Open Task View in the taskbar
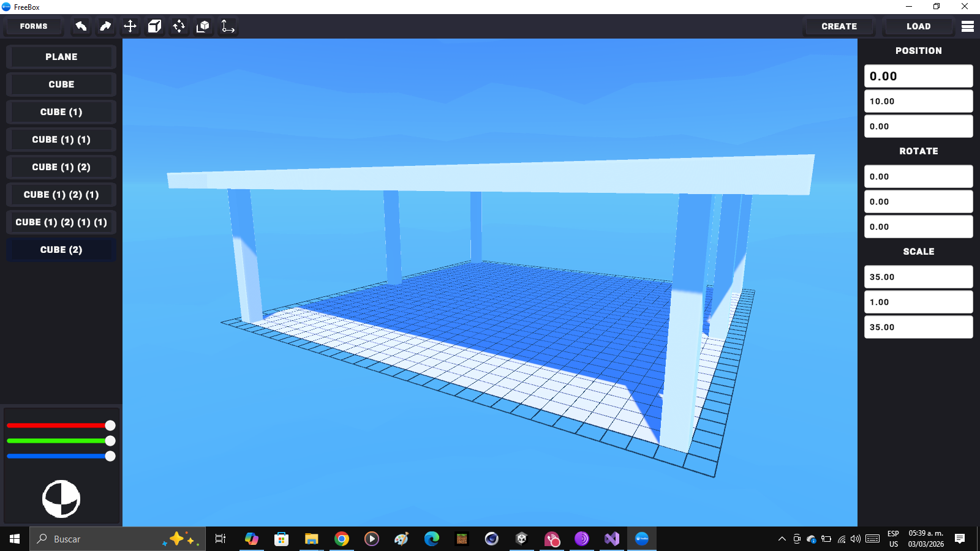The height and width of the screenshot is (551, 980). click(x=221, y=539)
